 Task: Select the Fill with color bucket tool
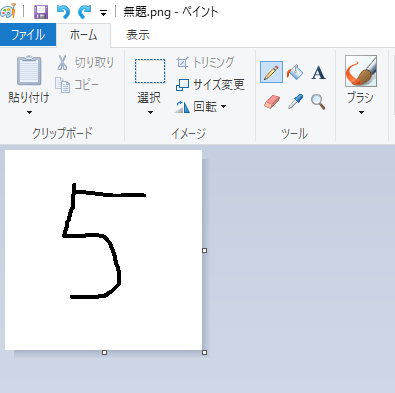click(x=295, y=72)
